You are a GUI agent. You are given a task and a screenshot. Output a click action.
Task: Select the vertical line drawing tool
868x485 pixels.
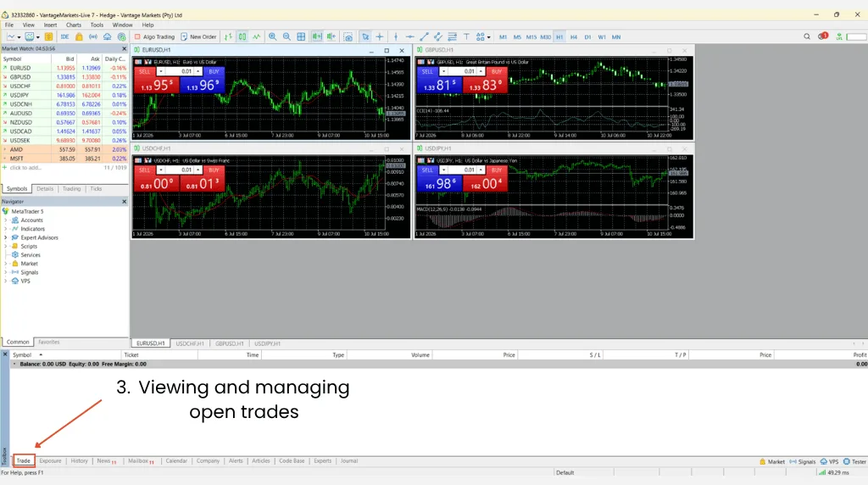coord(395,37)
